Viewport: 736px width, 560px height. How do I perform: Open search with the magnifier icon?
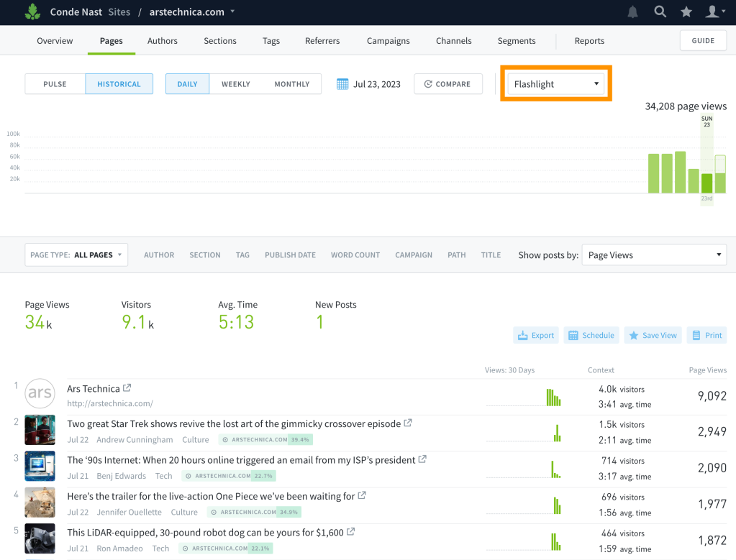[x=660, y=12]
